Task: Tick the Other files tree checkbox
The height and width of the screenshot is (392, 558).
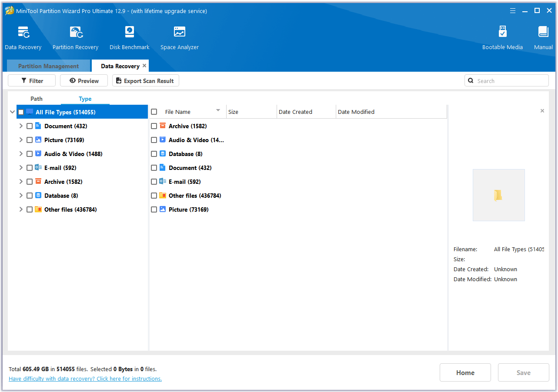Action: click(x=30, y=209)
